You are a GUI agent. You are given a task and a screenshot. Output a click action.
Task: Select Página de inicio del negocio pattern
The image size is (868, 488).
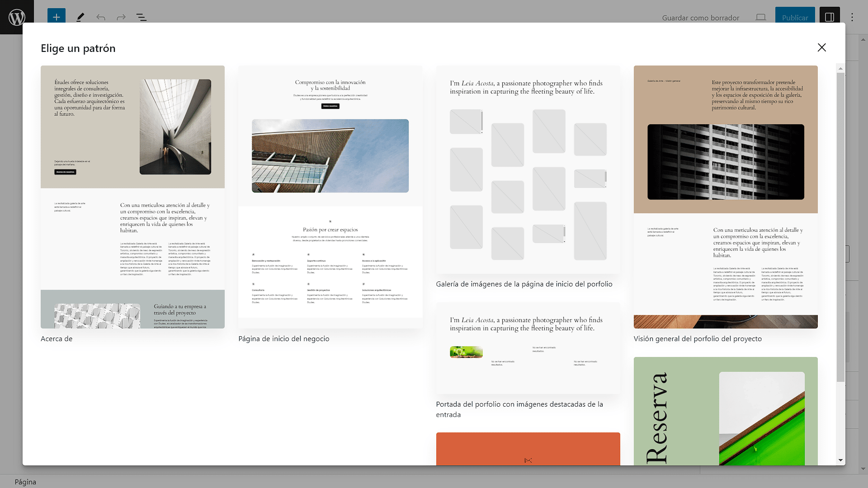coord(330,197)
